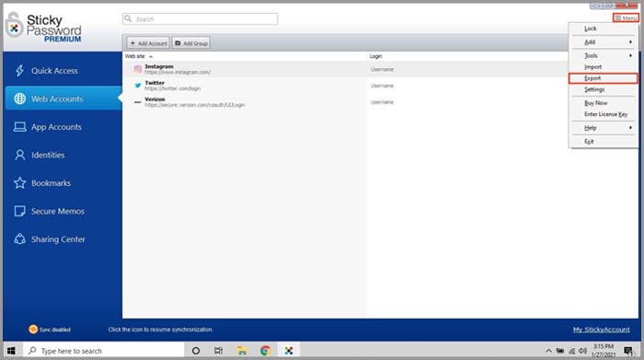Click Username in the Verizon row

[x=382, y=102]
